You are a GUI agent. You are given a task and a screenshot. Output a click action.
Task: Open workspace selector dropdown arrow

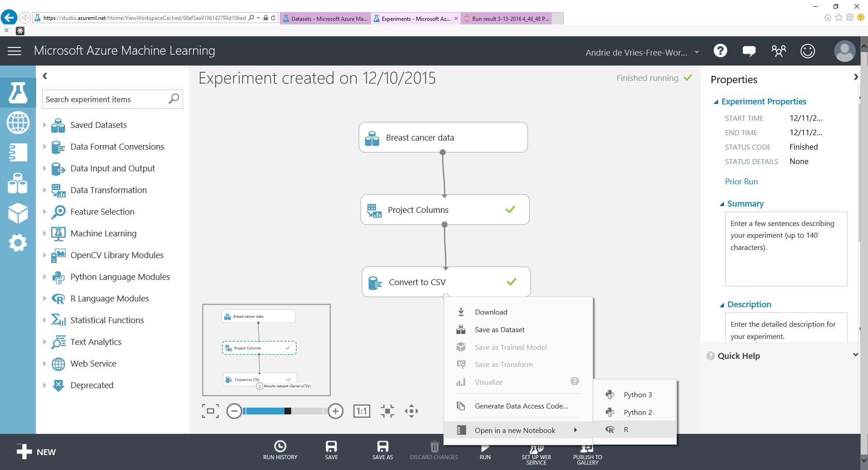(697, 52)
